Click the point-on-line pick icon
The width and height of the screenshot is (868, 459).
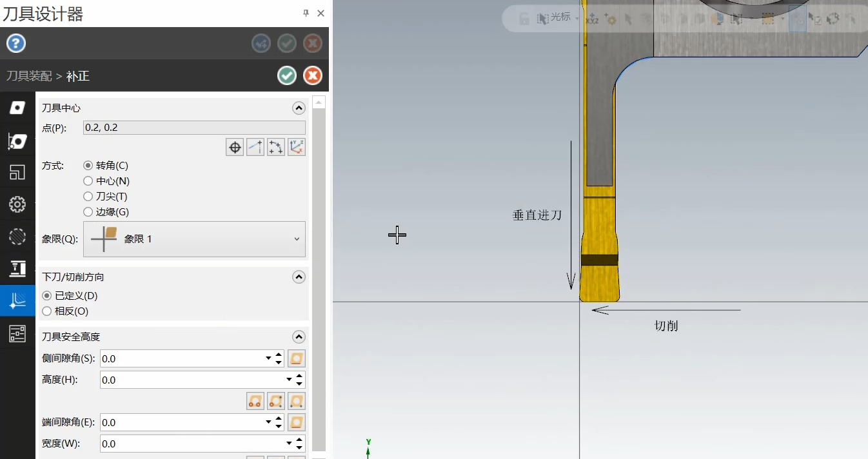click(255, 147)
